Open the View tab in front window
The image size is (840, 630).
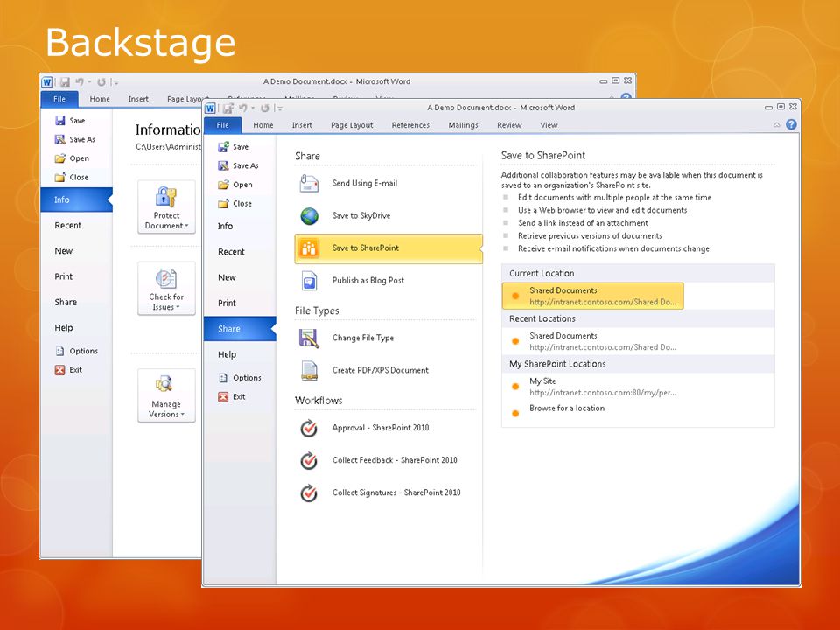(549, 125)
